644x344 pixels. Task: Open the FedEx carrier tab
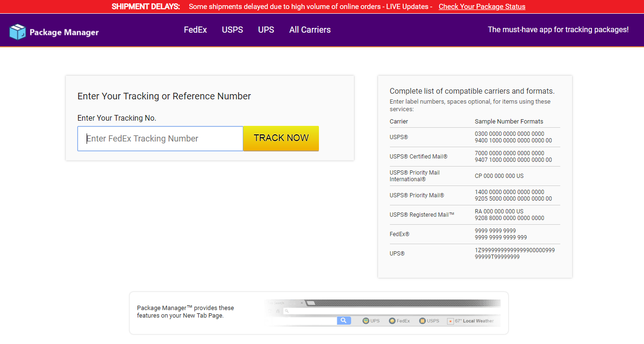195,30
